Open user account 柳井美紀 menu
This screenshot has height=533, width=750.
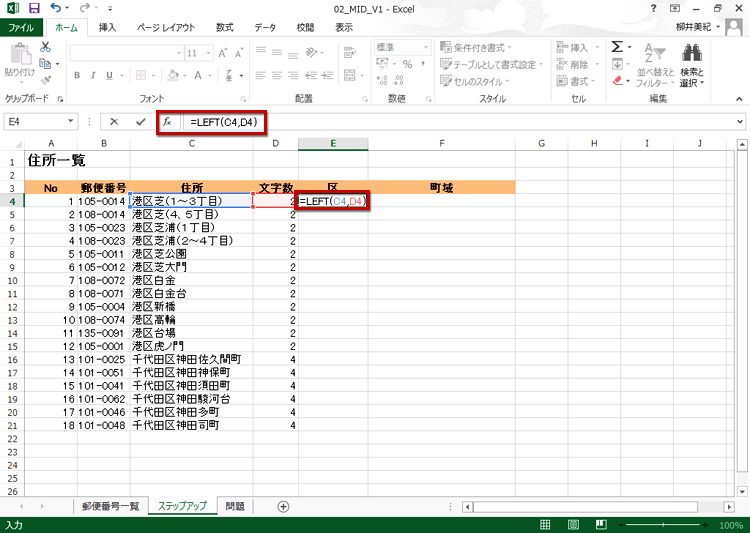(x=697, y=27)
